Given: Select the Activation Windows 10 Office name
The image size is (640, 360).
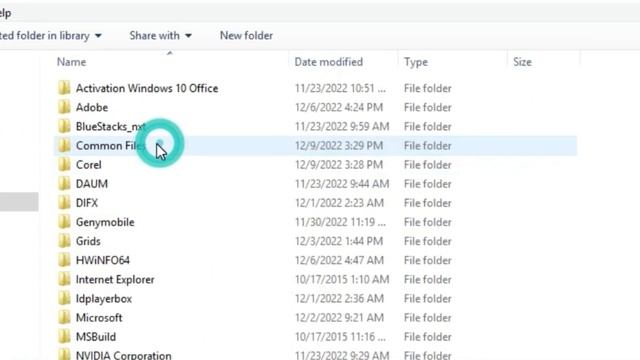Looking at the screenshot, I should (147, 88).
